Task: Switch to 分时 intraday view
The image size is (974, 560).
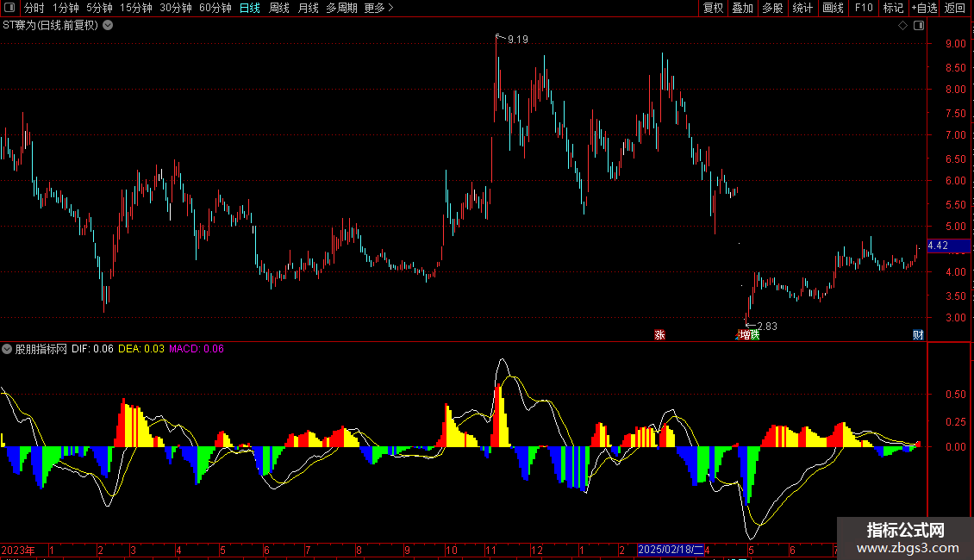Action: tap(34, 8)
